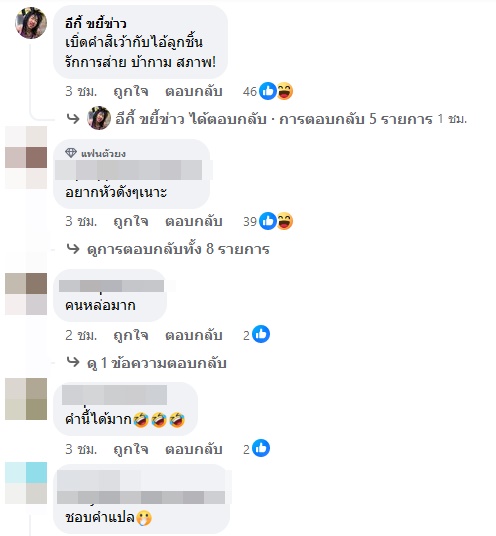Reply to the 'คำนี้ได้มาก' comment via 'ตอบกลับ'
This screenshot has width=496, height=536.
[194, 449]
